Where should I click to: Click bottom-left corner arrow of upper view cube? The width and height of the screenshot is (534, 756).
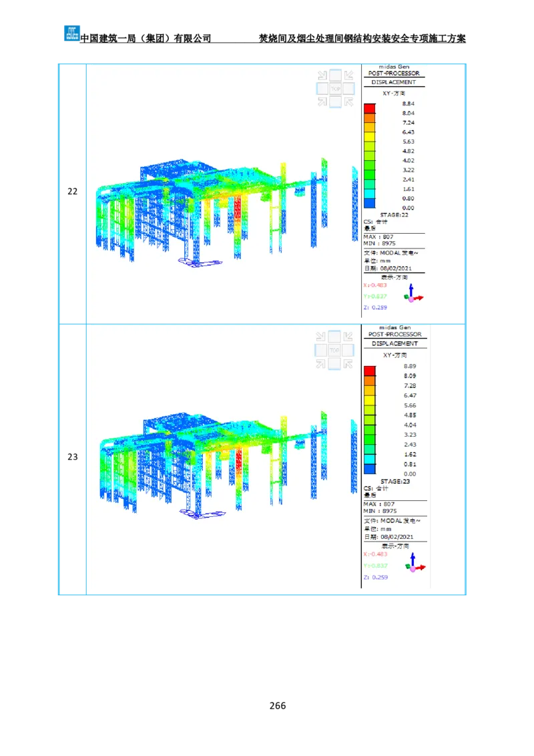coord(322,102)
